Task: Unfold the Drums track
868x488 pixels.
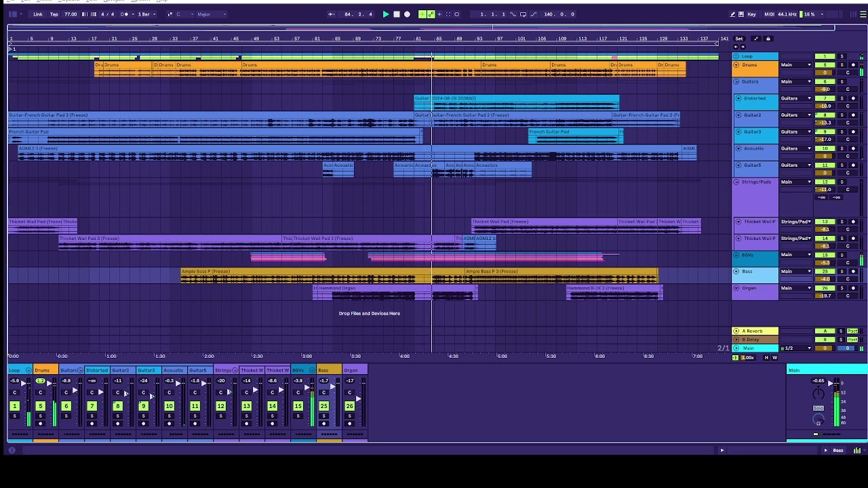Action: (x=736, y=65)
